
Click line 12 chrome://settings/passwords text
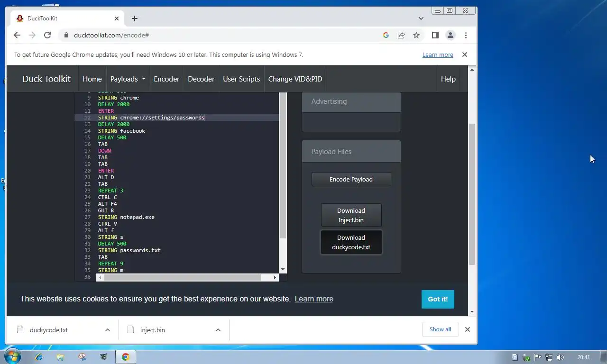click(162, 118)
